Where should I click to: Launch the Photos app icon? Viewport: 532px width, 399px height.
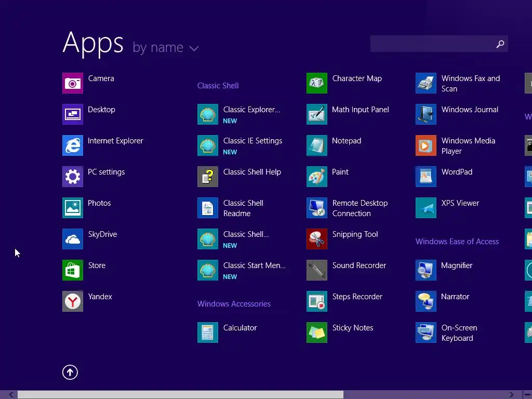[x=73, y=208]
